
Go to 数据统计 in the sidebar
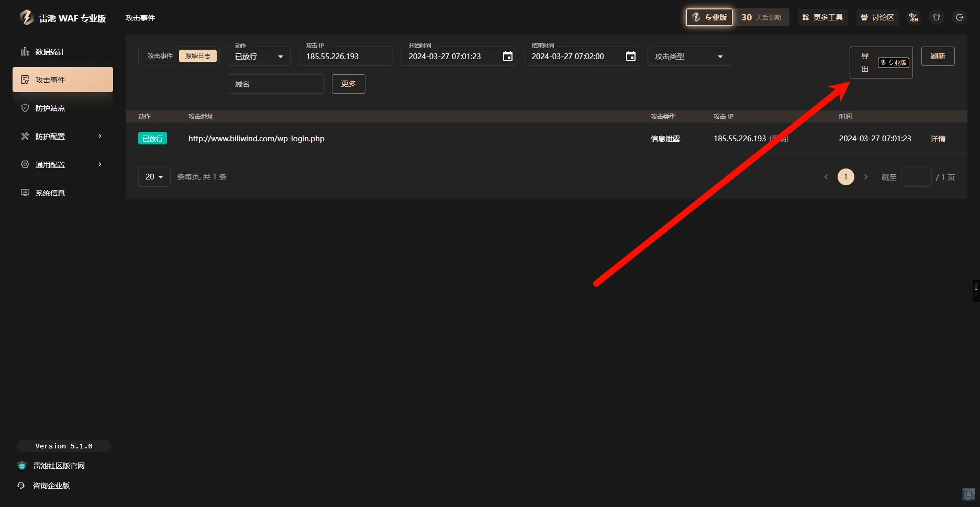coord(50,52)
